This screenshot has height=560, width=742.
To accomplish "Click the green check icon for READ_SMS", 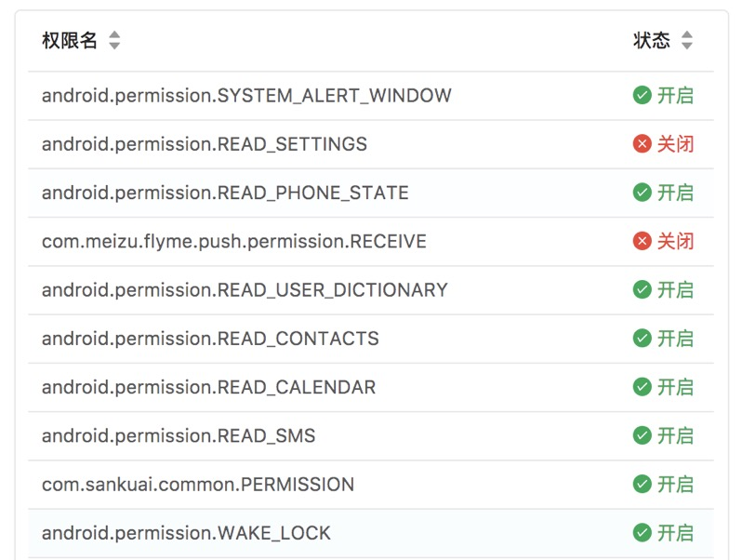I will point(642,435).
